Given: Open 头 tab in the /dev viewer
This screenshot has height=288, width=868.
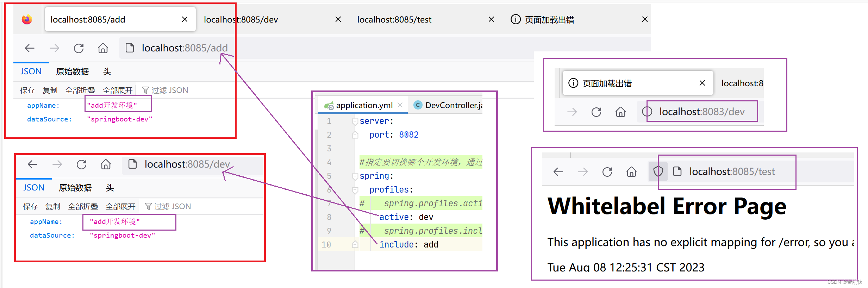Looking at the screenshot, I should [110, 188].
